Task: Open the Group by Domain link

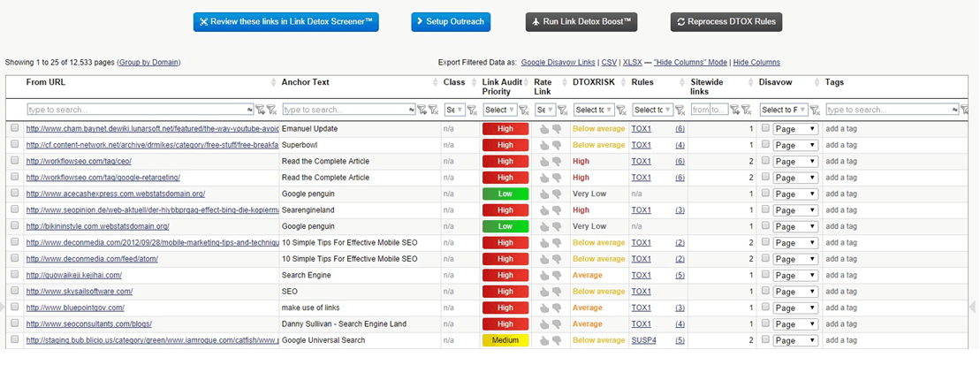Action: 148,63
